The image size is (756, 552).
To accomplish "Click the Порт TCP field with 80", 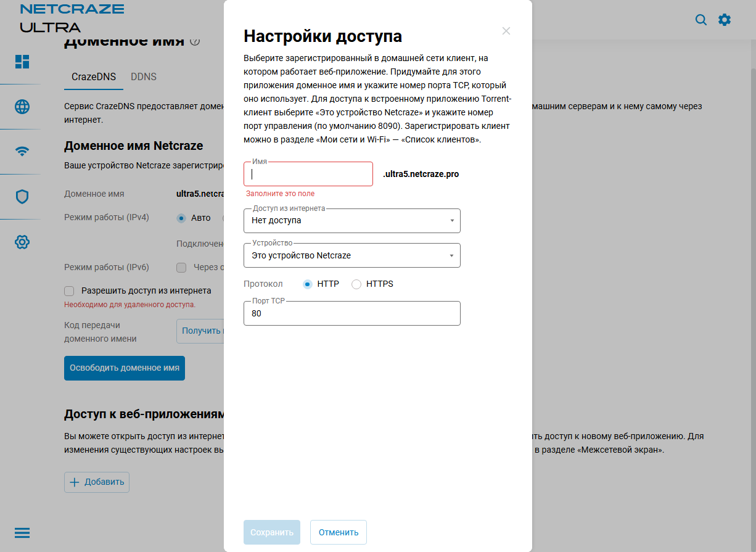I will pos(352,313).
